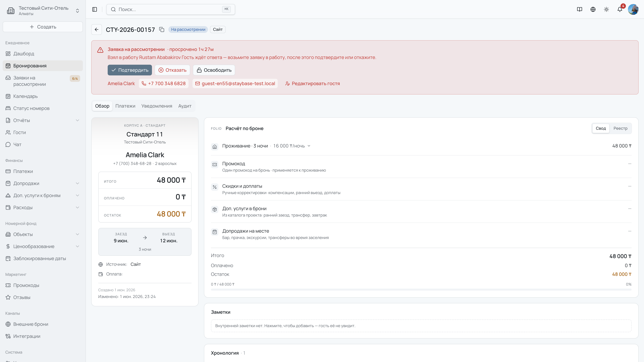Switch to the Аудит tab

(185, 106)
